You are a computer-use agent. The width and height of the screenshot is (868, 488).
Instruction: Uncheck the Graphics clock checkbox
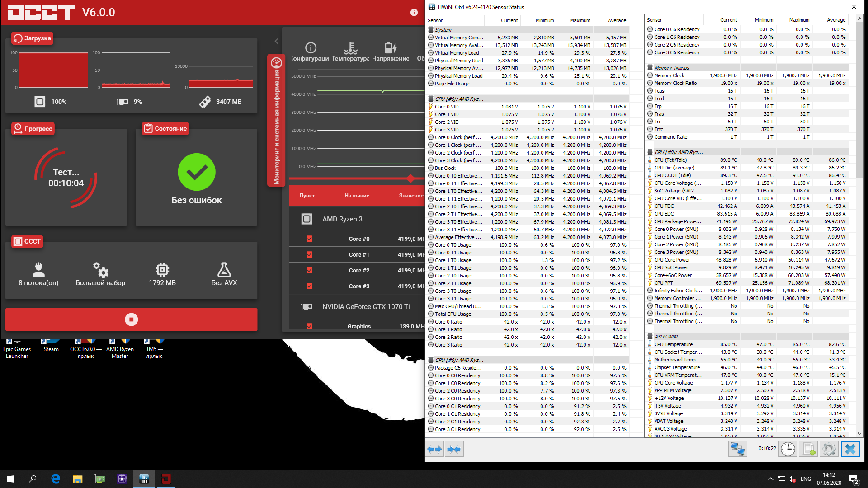click(x=310, y=326)
